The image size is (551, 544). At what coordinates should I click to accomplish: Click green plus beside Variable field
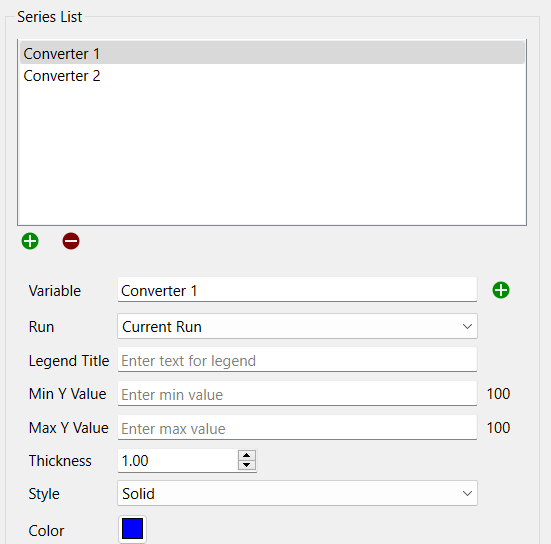tap(501, 290)
